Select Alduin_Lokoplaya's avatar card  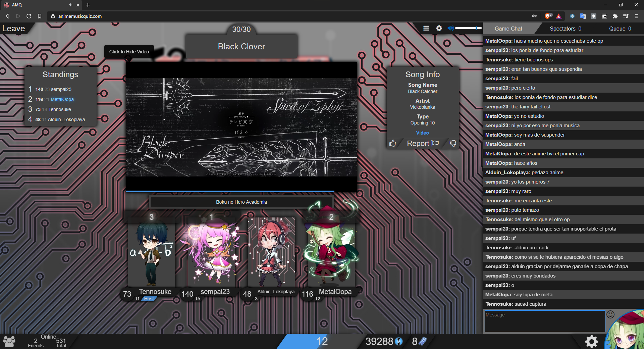point(271,252)
